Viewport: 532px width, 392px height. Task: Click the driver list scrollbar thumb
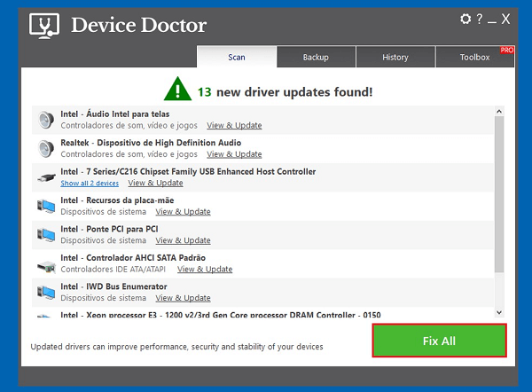pos(499,194)
